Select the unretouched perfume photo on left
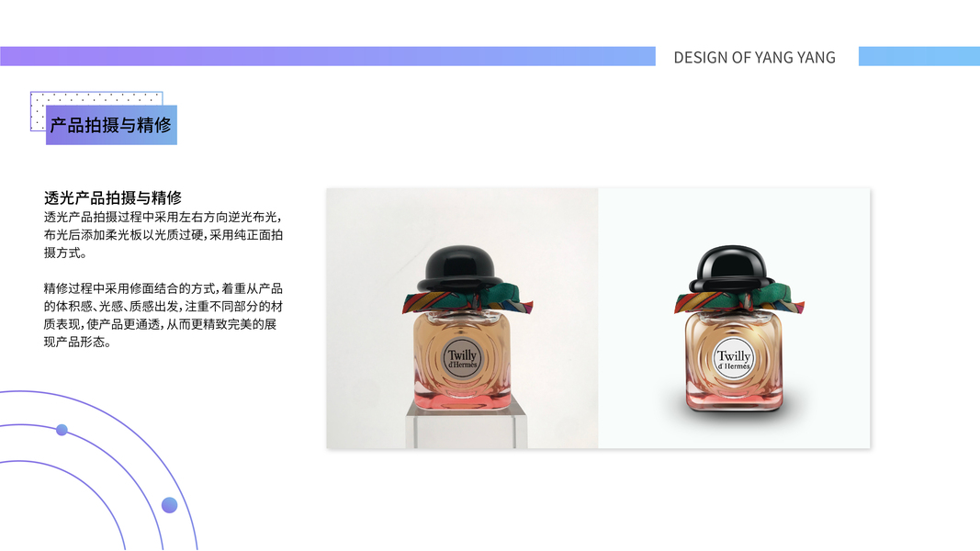Screen dimensions: 980x551 pos(462,318)
